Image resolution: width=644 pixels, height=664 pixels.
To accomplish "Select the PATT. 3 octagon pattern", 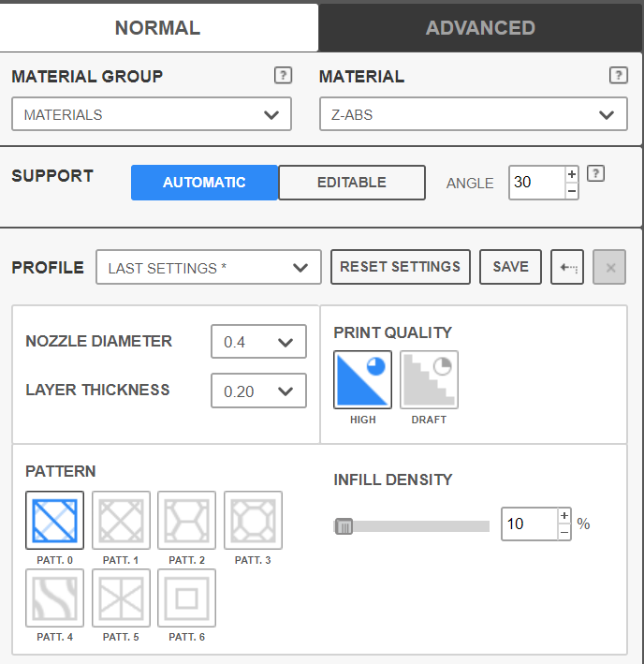I will [253, 521].
